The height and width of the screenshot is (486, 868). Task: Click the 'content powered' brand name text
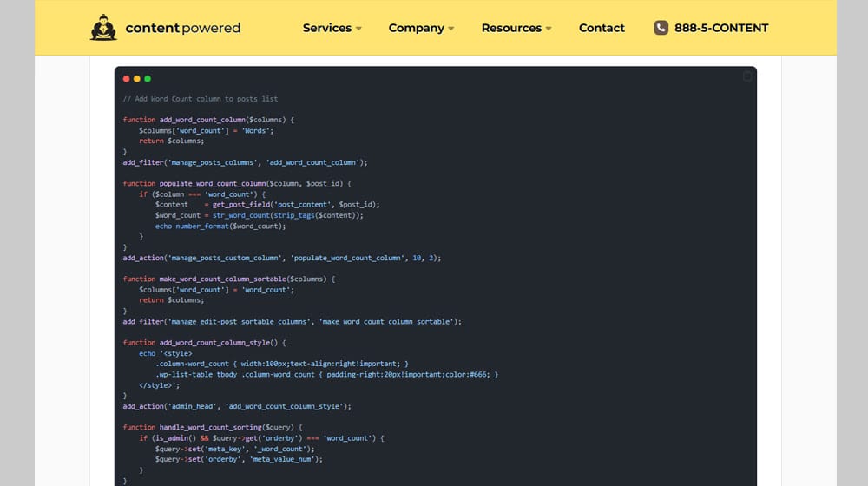pos(182,28)
